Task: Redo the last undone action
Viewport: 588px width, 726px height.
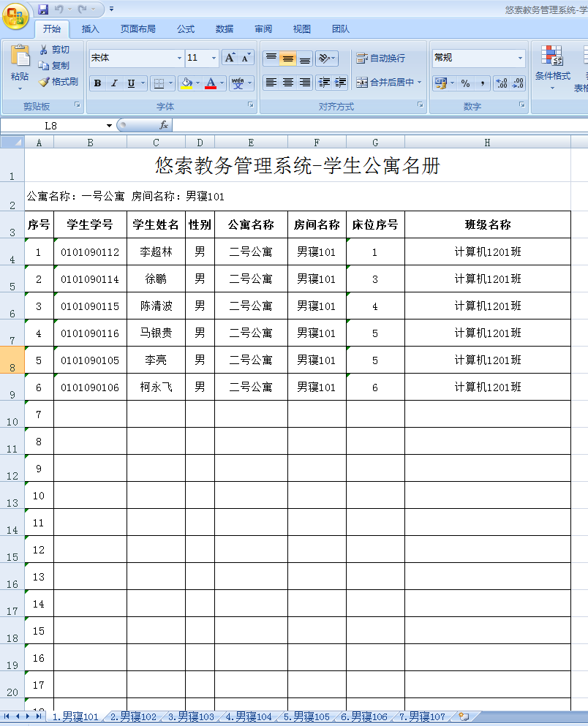Action: coord(83,10)
